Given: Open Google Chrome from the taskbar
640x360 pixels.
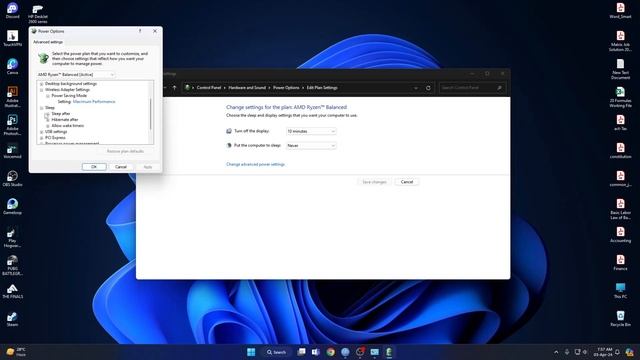Looking at the screenshot, I should tap(331, 352).
